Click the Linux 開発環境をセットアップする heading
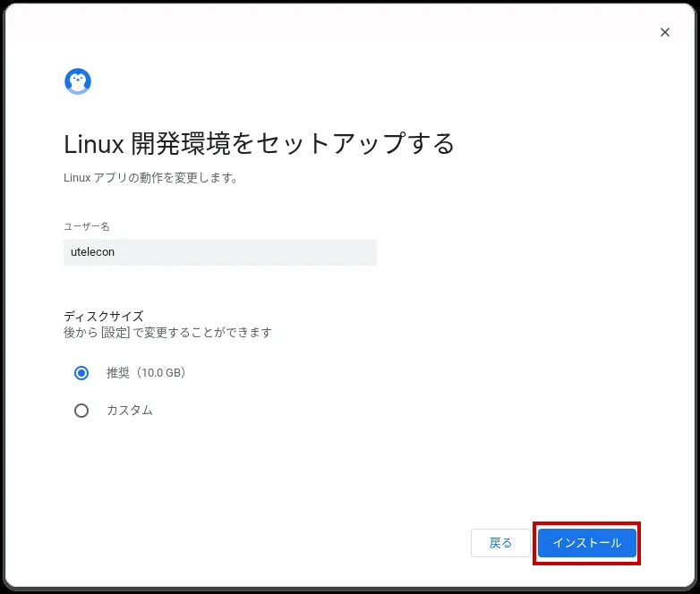This screenshot has width=700, height=594. coord(259,144)
